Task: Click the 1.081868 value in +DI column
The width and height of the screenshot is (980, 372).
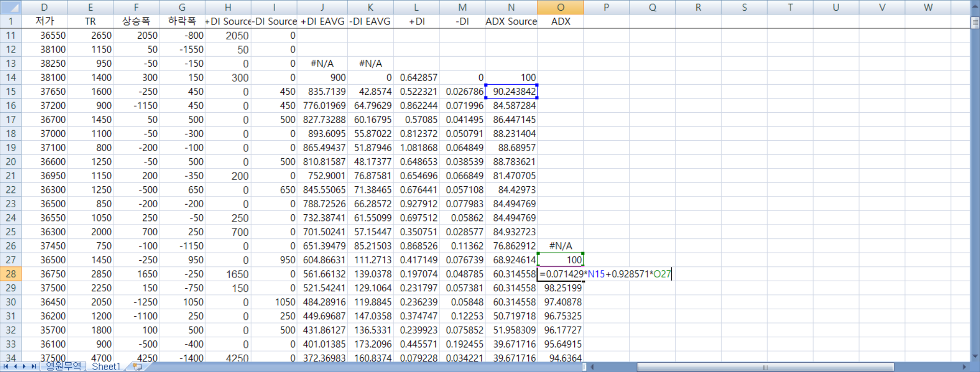Action: (x=416, y=148)
